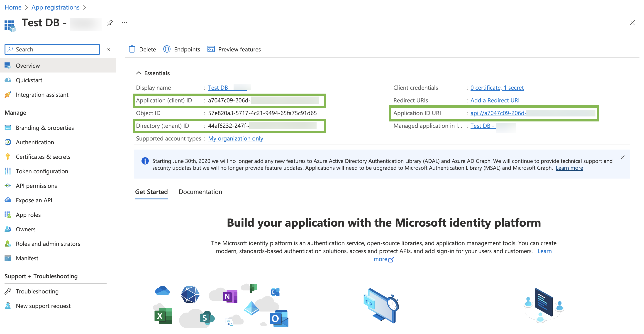Click the Supported account types label

point(168,138)
